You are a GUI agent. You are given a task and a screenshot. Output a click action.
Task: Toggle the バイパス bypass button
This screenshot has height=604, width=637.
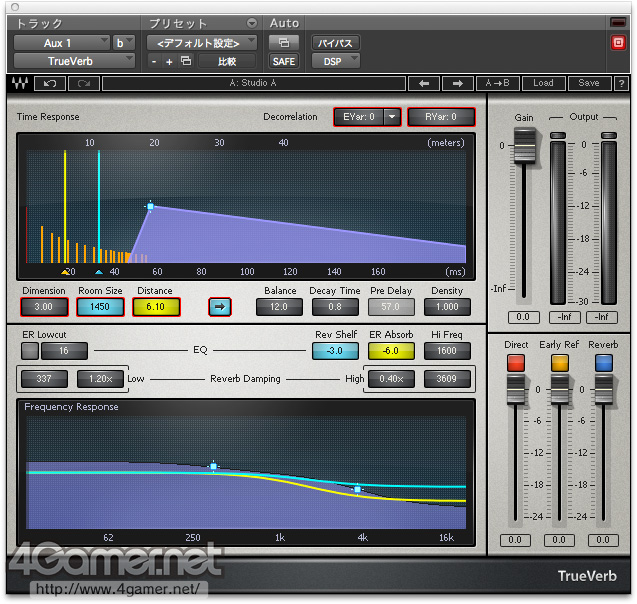pos(335,43)
